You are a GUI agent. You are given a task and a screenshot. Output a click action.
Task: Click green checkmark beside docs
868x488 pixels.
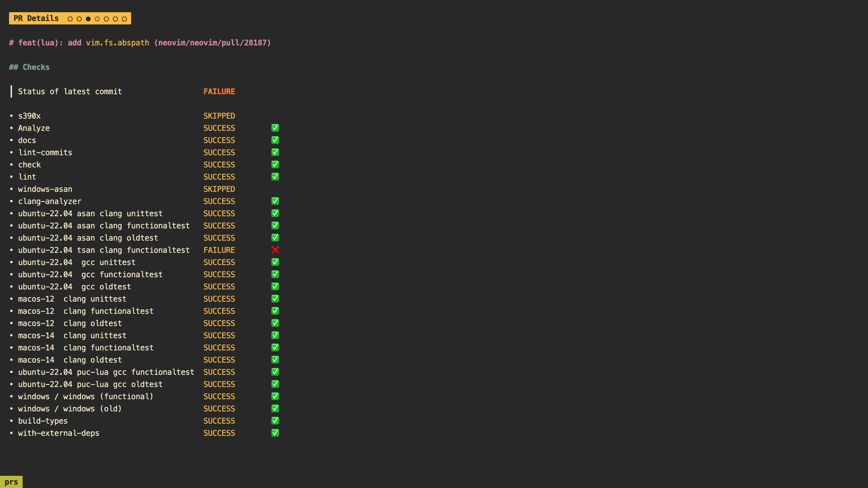275,140
